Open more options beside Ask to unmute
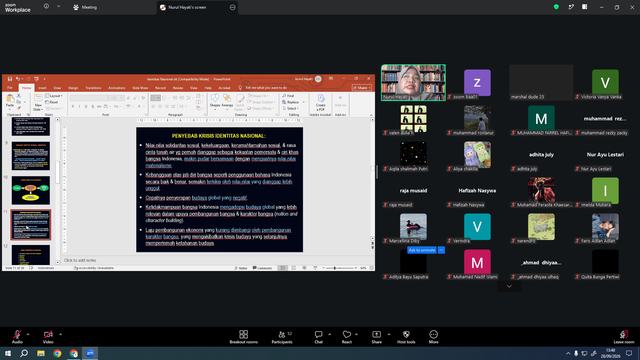 [441, 250]
